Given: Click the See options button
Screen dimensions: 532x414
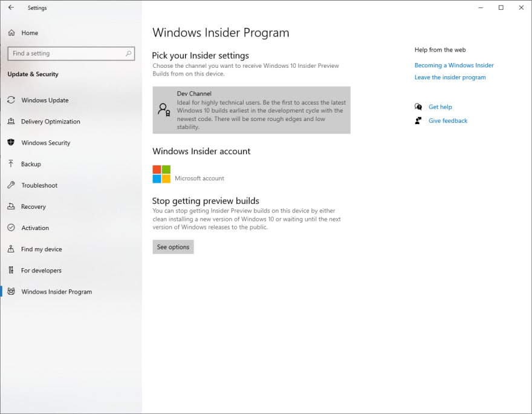Looking at the screenshot, I should pos(173,247).
